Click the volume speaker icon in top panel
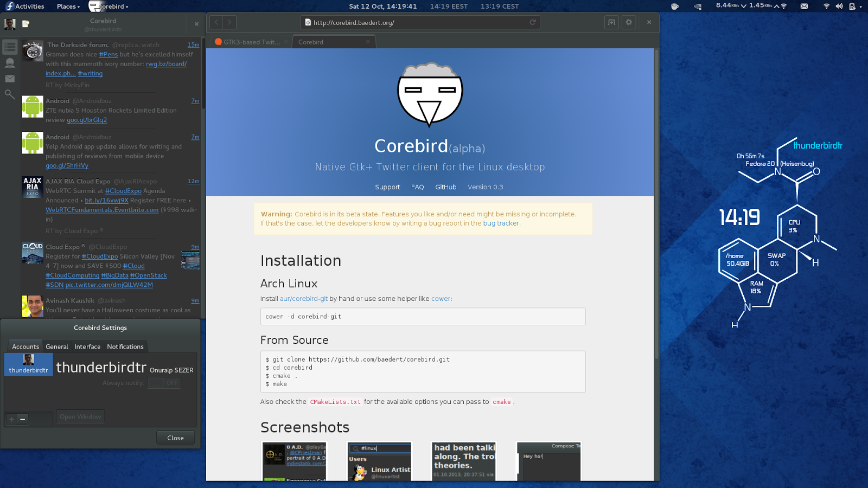Screen dimensions: 868x488 [839, 7]
